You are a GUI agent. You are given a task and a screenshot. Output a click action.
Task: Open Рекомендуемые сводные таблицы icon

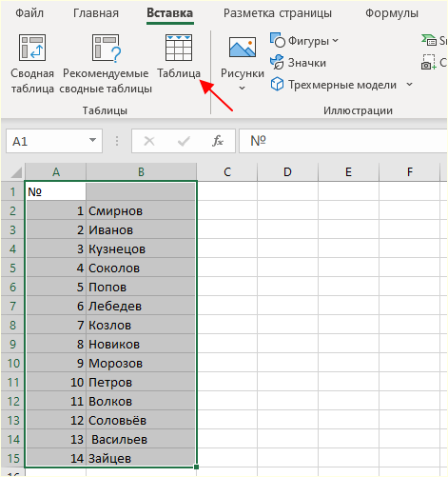pyautogui.click(x=107, y=48)
